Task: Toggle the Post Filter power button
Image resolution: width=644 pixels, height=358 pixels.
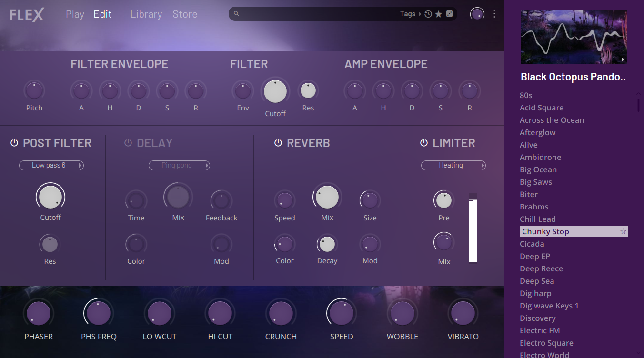Action: pos(14,143)
